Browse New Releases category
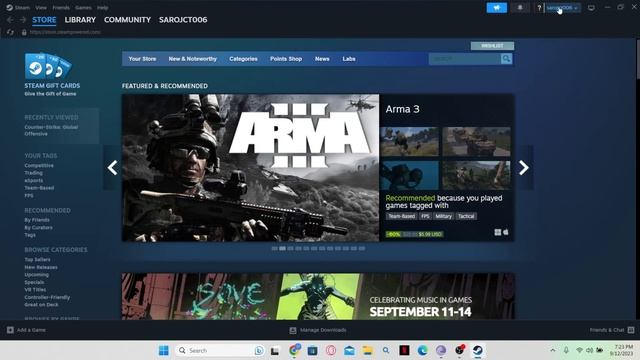Screen dimensions: 640x360 (x=41, y=267)
